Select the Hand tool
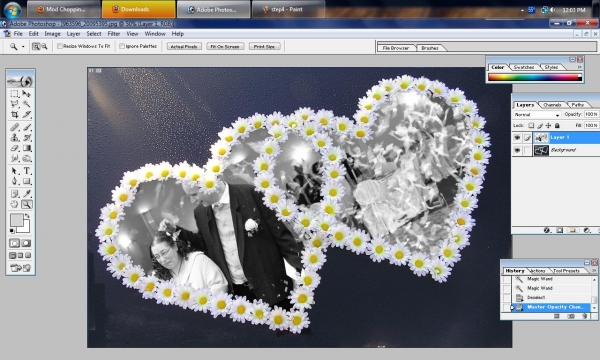 (15, 204)
